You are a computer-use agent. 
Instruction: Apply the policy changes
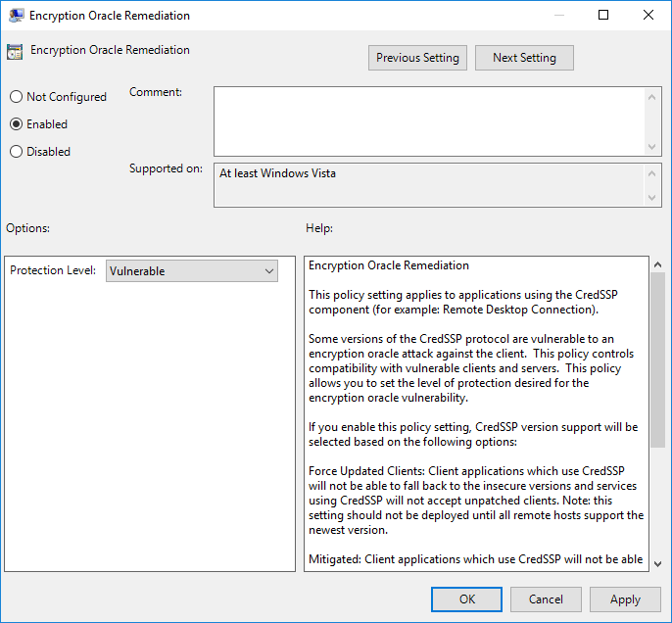point(625,599)
